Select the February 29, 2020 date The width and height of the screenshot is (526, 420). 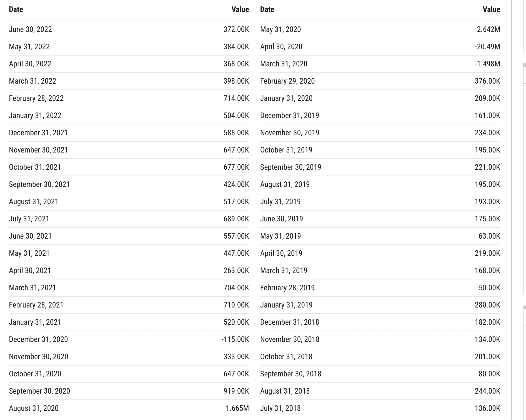287,81
